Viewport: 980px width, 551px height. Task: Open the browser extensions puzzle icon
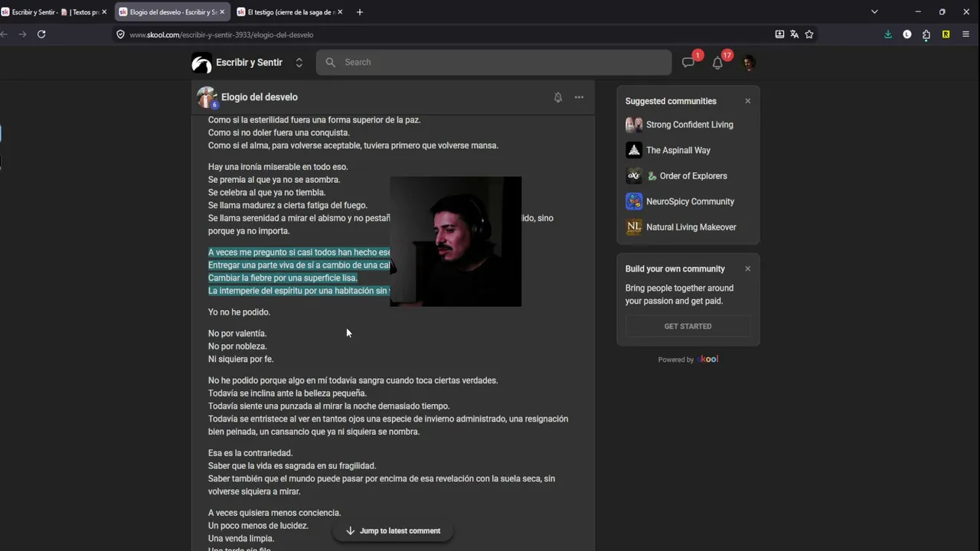(x=926, y=34)
